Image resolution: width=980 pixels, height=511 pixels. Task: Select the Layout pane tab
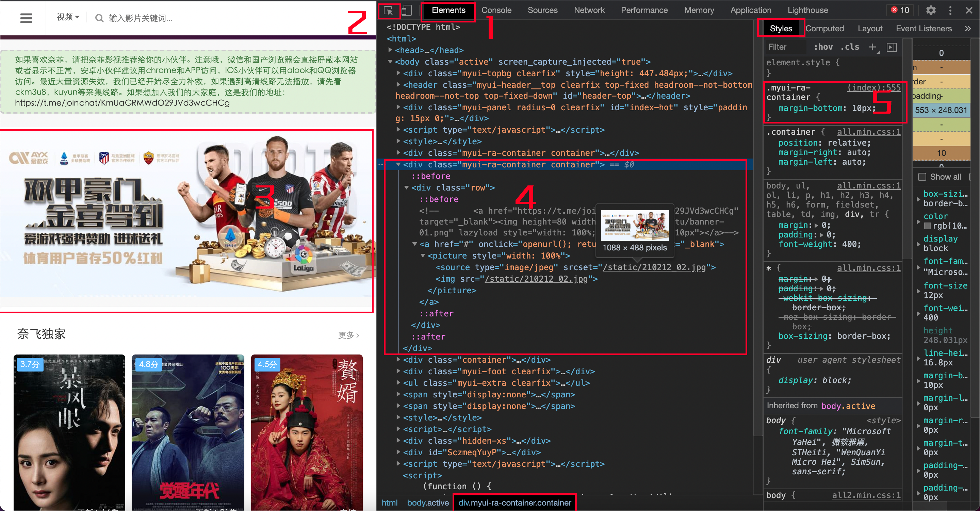870,29
